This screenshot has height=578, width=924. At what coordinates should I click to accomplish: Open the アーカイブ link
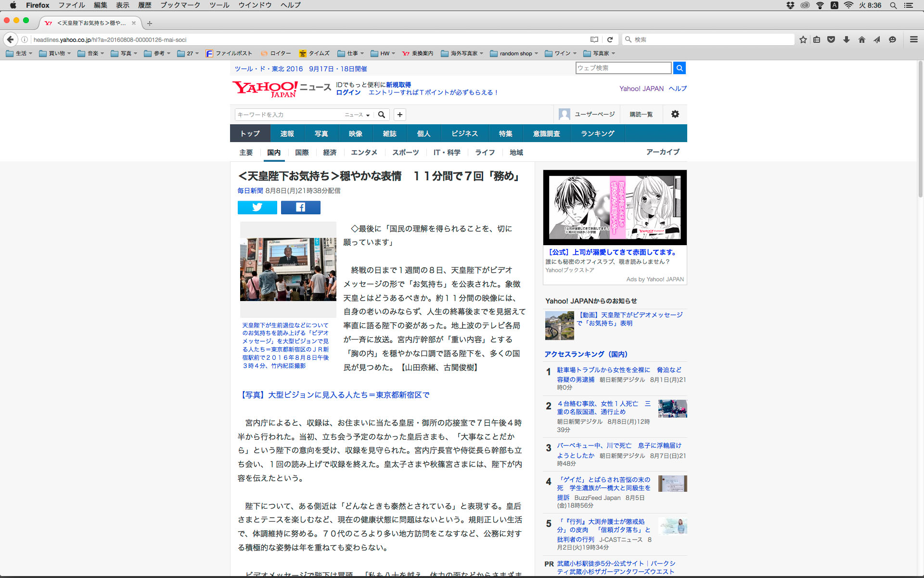click(x=663, y=152)
